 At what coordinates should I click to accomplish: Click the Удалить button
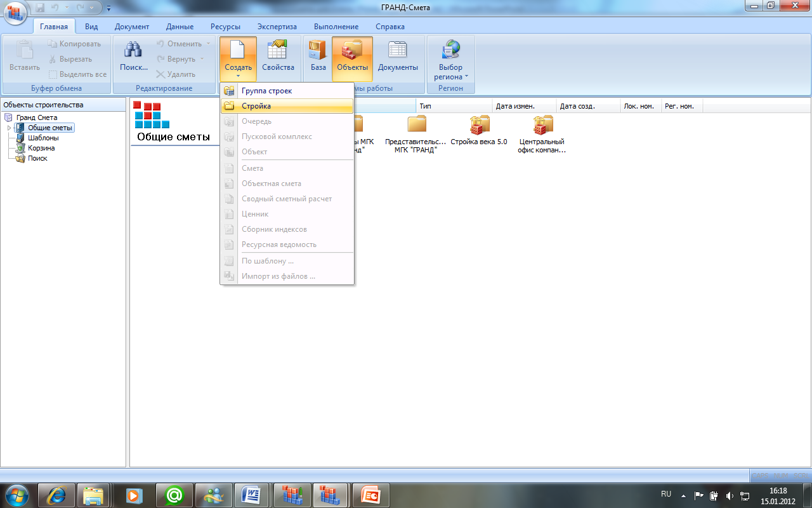(176, 74)
